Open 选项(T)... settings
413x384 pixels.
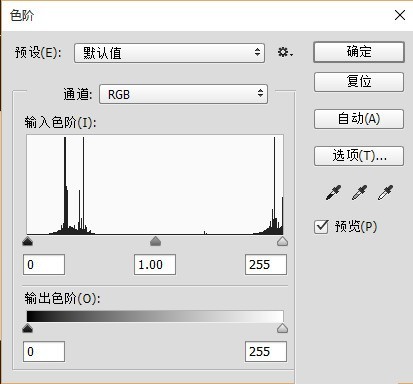click(x=359, y=156)
